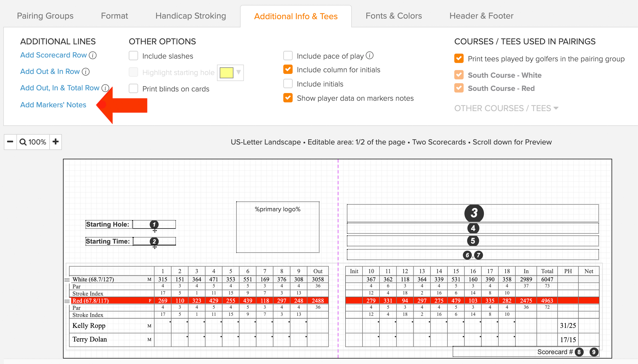The height and width of the screenshot is (364, 638).
Task: Check the Include initials option
Action: [288, 84]
